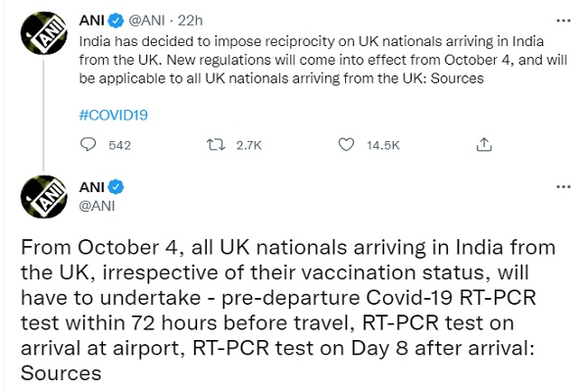Like the tweet with the heart icon

[345, 145]
